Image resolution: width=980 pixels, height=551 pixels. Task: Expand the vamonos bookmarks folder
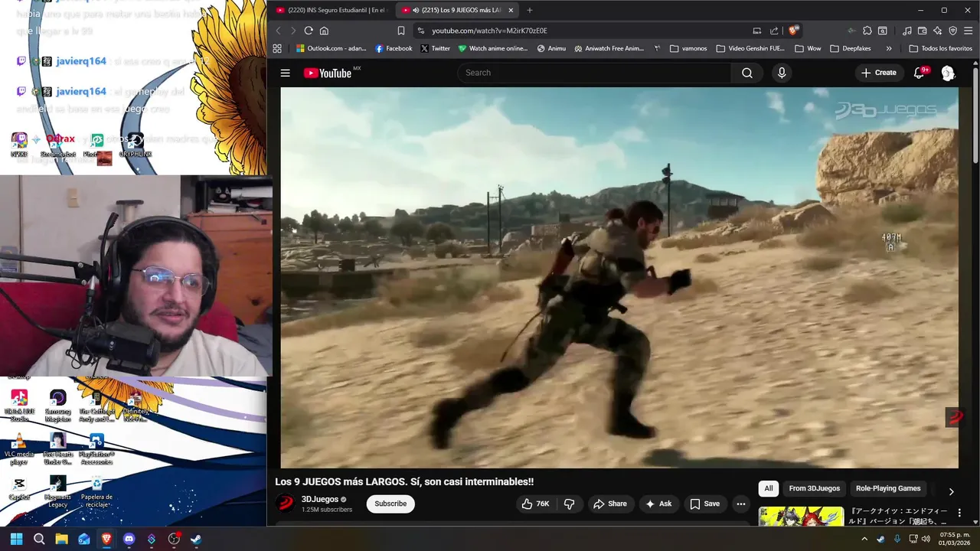pos(688,48)
